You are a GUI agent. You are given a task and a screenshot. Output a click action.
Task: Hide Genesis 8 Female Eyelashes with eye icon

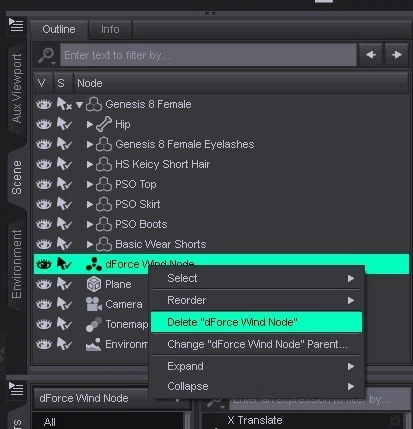pos(44,144)
